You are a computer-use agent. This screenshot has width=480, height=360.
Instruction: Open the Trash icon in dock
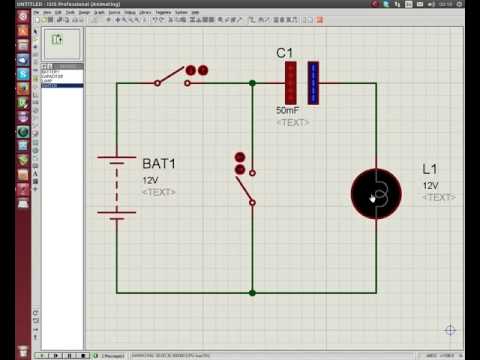(x=23, y=351)
